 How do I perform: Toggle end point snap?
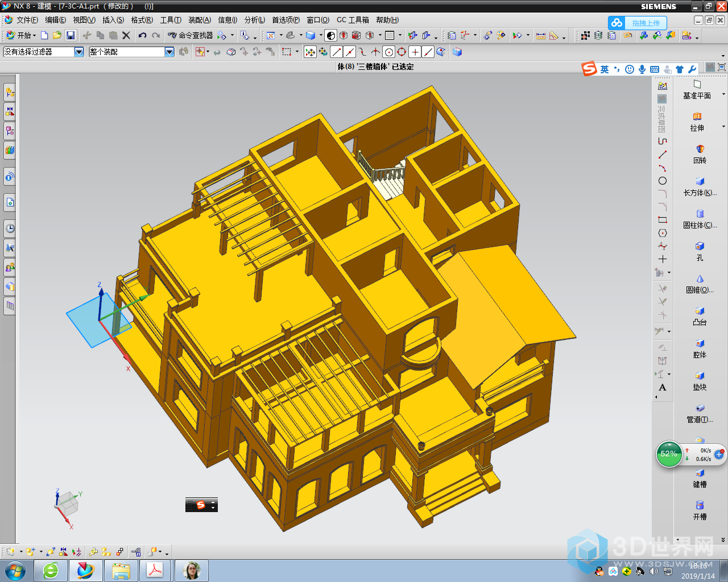click(336, 52)
